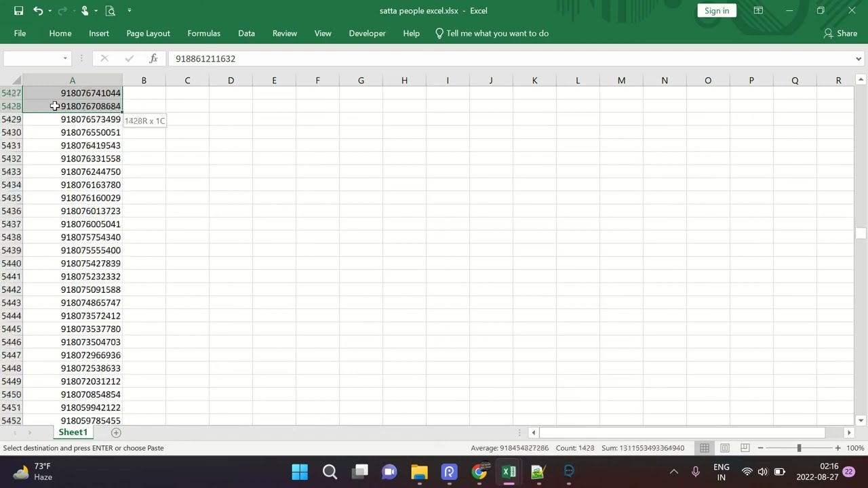
Task: Zoom out with the minus button
Action: click(x=760, y=448)
